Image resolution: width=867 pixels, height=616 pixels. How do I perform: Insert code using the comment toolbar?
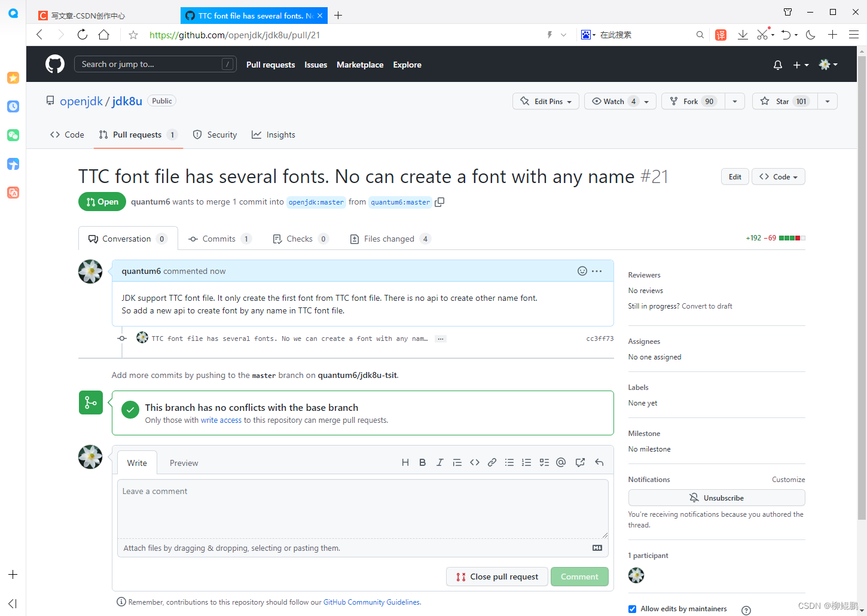click(475, 462)
